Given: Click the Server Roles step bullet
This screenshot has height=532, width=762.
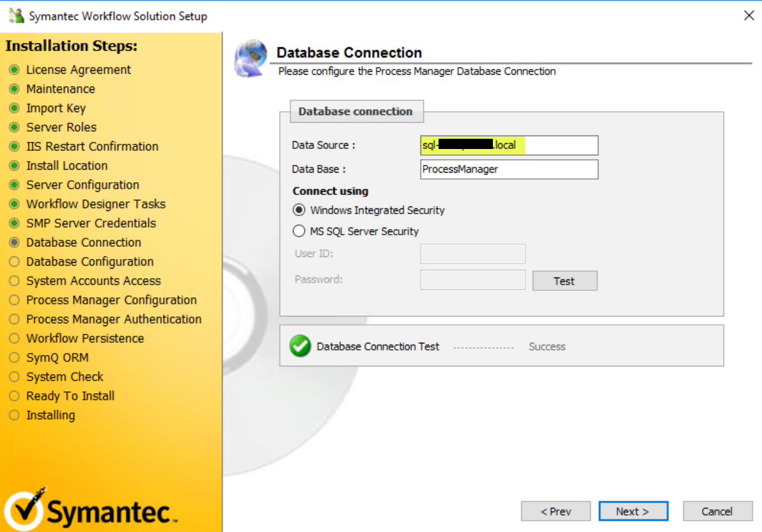Looking at the screenshot, I should 15,127.
